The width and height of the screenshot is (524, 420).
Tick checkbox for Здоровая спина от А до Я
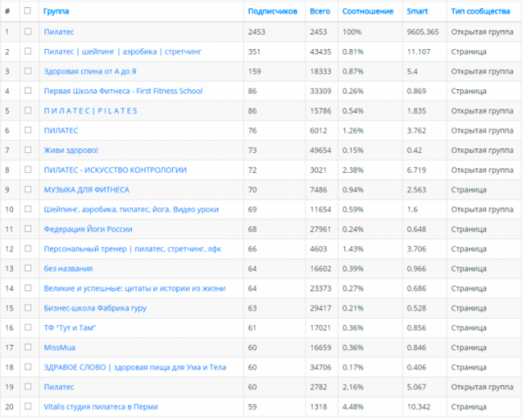[x=28, y=71]
